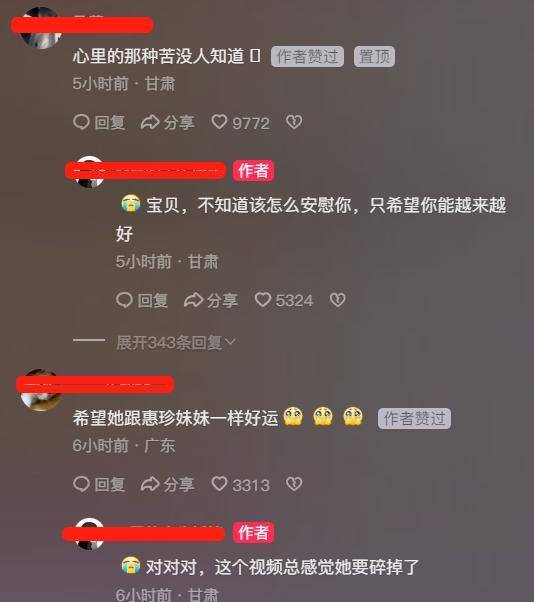This screenshot has height=602, width=534.
Task: Reply to the comment posted 6小时前 from 广东
Action: coord(99,485)
